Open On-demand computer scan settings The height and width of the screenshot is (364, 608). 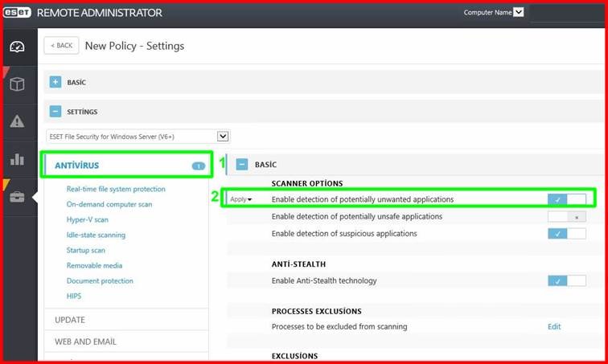(x=109, y=204)
